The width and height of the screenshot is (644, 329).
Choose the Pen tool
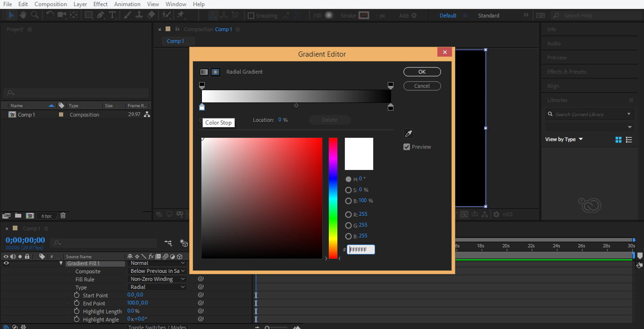point(100,15)
